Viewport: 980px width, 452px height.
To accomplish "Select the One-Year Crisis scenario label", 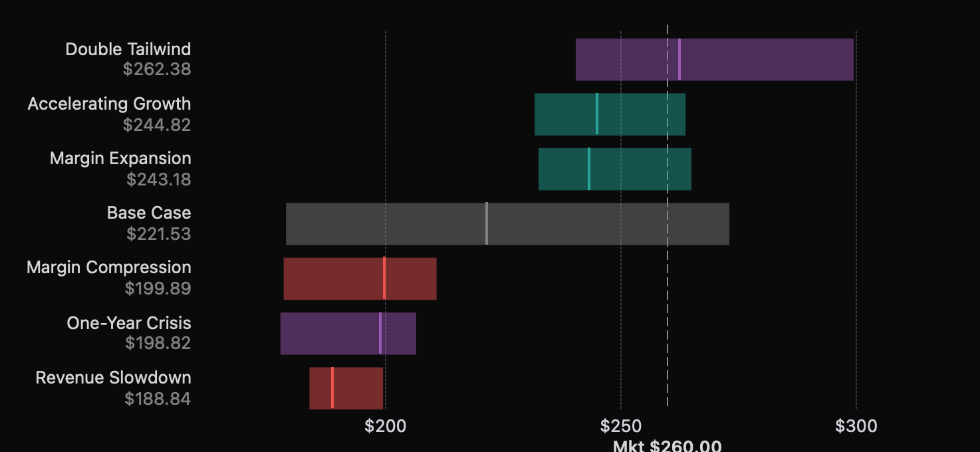I will [128, 323].
